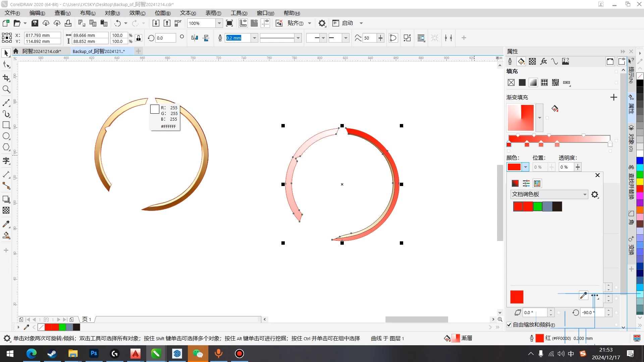
Task: Uncheck 自由缩放和倾斜 checkbox
Action: [509, 324]
